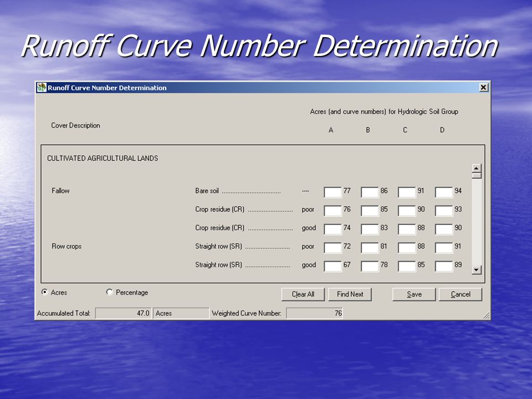The height and width of the screenshot is (399, 532).
Task: Click Crop residue good group C field
Action: [407, 229]
